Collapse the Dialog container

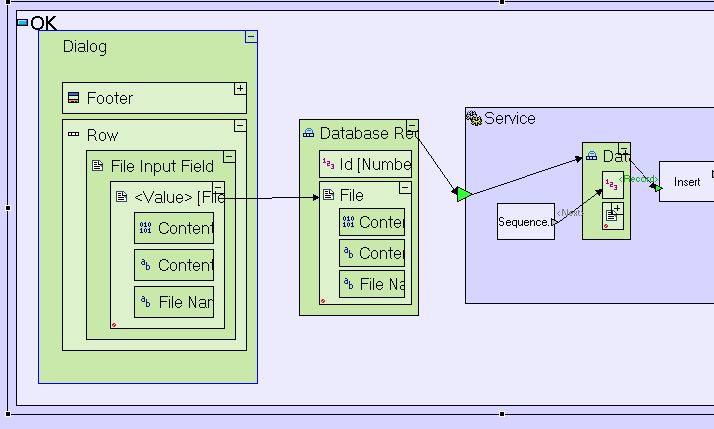(251, 37)
